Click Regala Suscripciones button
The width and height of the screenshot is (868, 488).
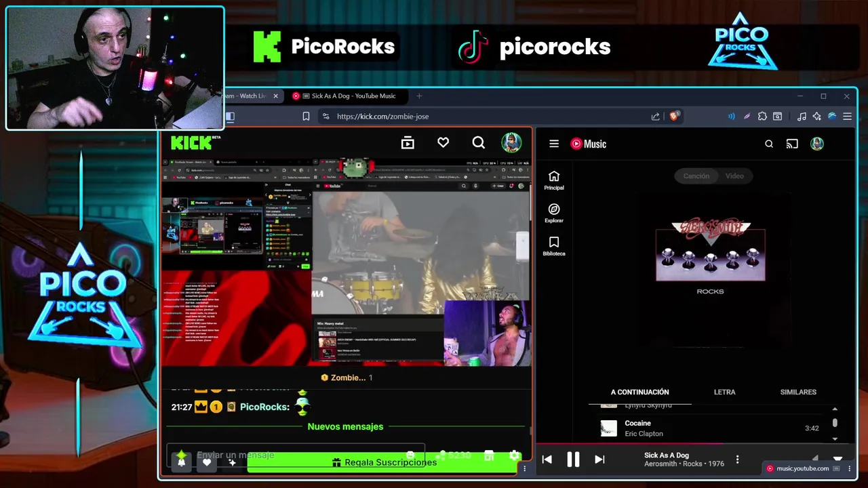[x=384, y=462]
